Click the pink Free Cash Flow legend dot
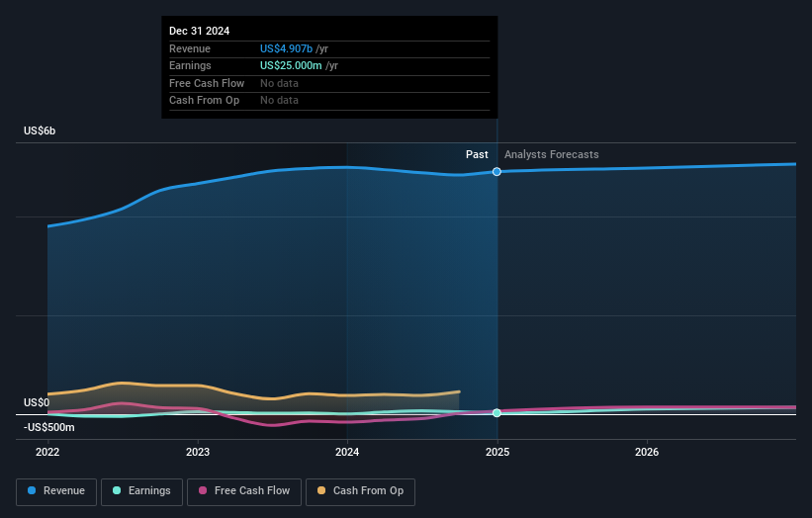This screenshot has height=518, width=812. [203, 490]
